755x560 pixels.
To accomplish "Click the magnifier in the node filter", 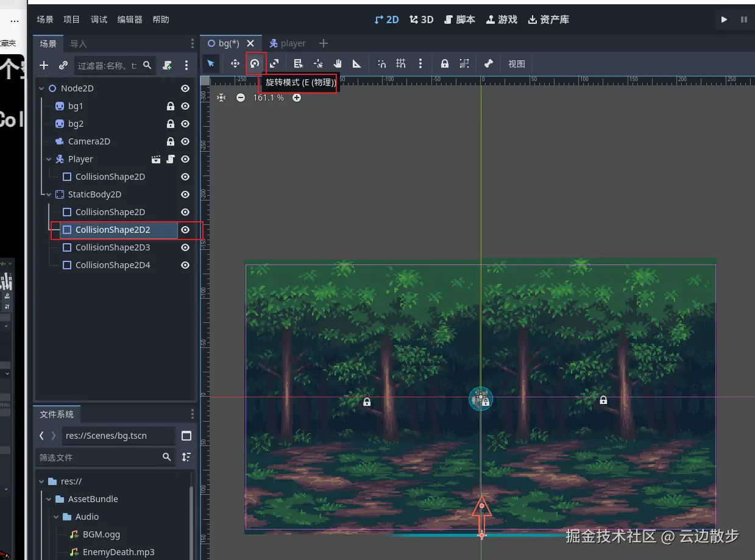I will (147, 65).
